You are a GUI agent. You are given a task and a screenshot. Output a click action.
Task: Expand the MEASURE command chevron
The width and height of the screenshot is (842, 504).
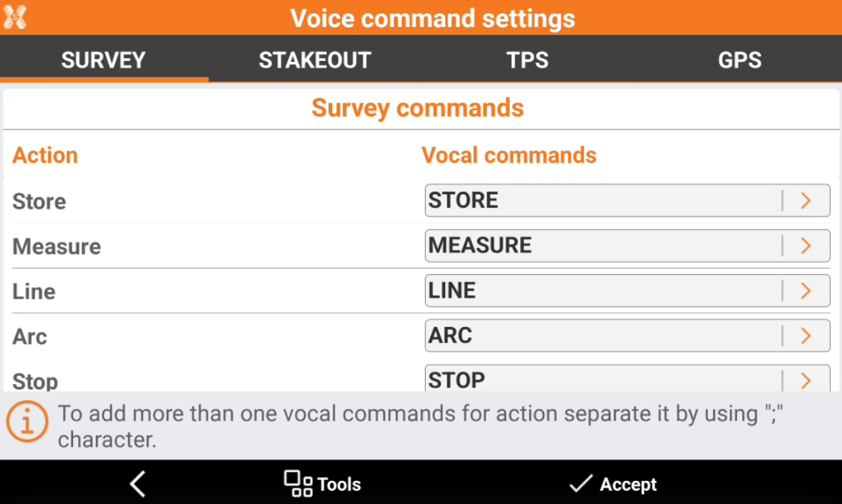pyautogui.click(x=806, y=246)
